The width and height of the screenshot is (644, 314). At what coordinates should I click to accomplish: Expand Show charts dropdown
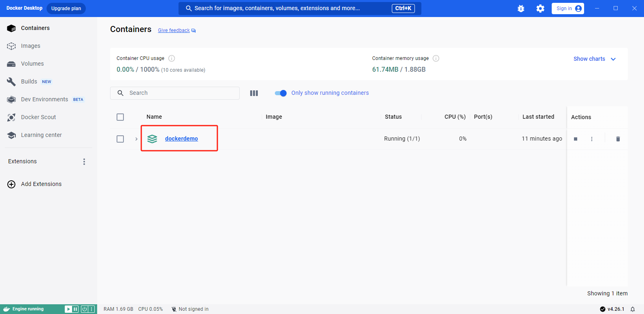tap(595, 59)
